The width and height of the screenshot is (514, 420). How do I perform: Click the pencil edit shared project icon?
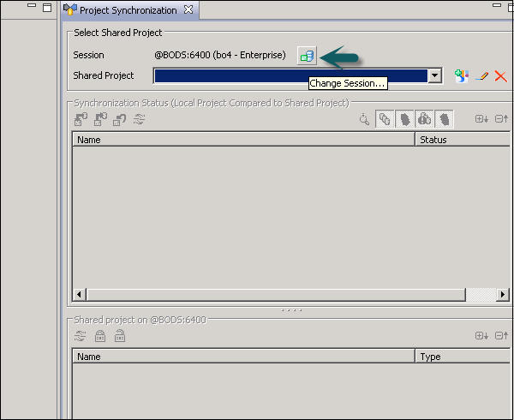coord(482,76)
